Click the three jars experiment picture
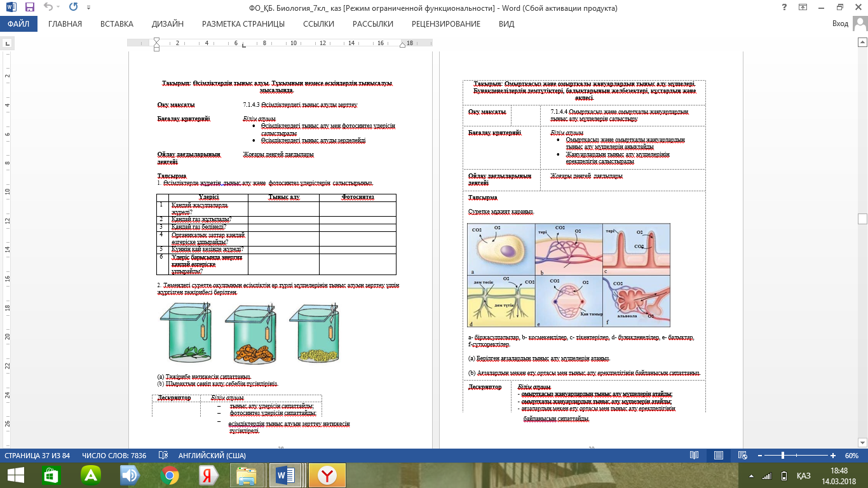 coord(250,333)
